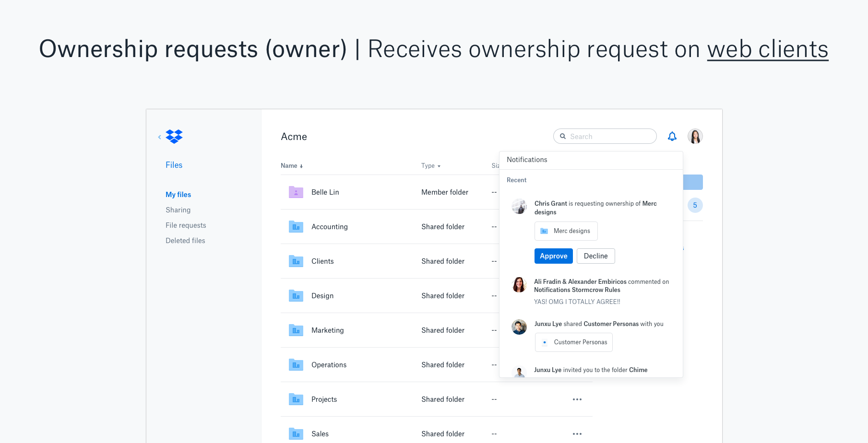Click the Customer Personas file chip

point(573,342)
